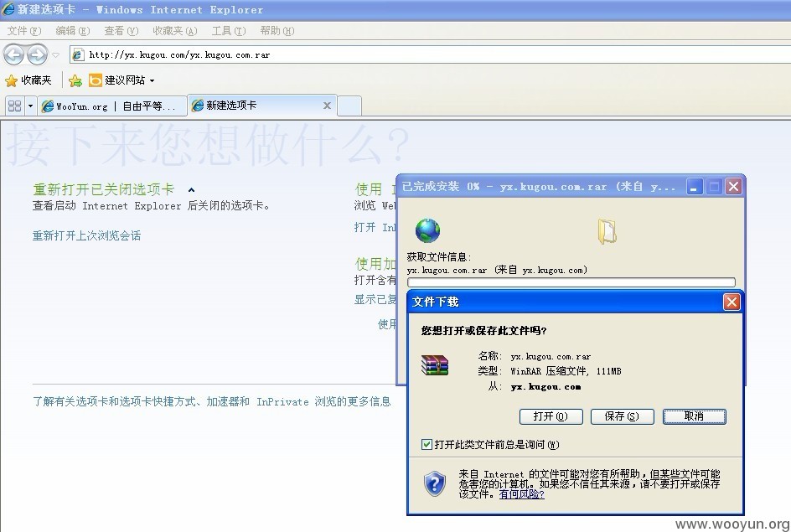Image resolution: width=791 pixels, height=532 pixels.
Task: Click the 打开(O) button
Action: coord(551,416)
